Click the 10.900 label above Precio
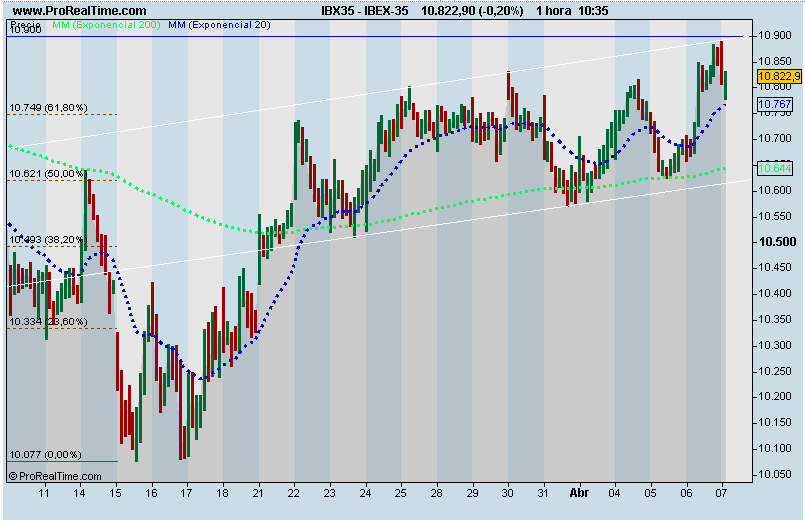805x520 pixels. (26, 30)
